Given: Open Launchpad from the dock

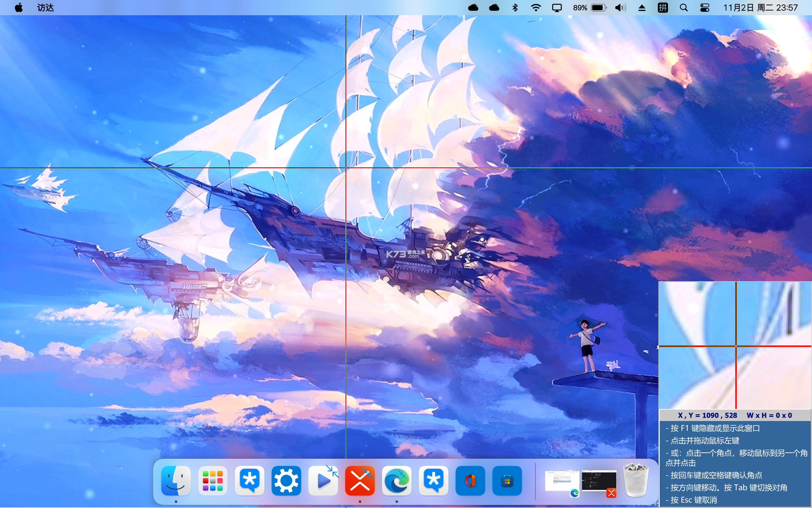Looking at the screenshot, I should (213, 480).
